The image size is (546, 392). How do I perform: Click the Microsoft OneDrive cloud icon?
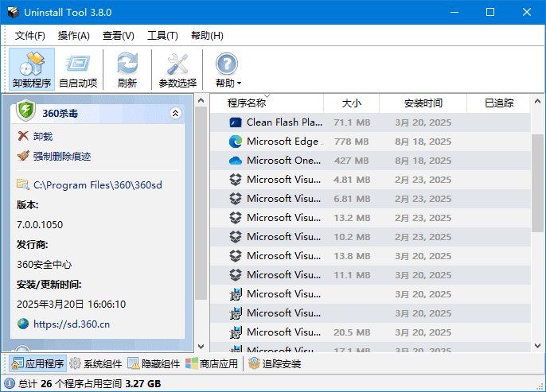tap(236, 161)
